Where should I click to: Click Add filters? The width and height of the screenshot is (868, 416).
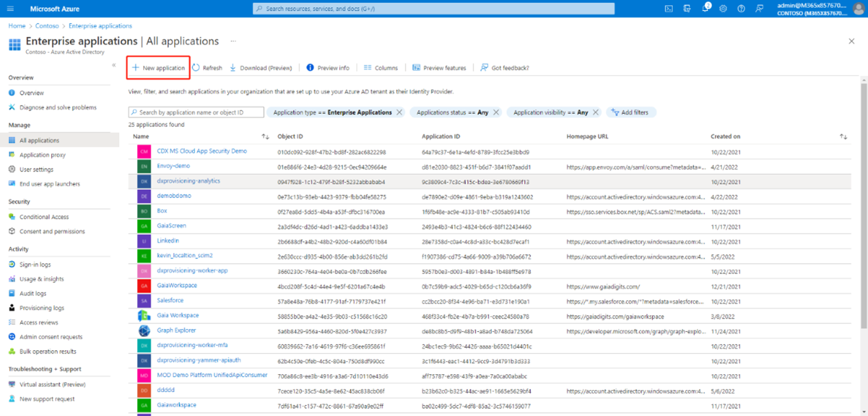(x=631, y=112)
